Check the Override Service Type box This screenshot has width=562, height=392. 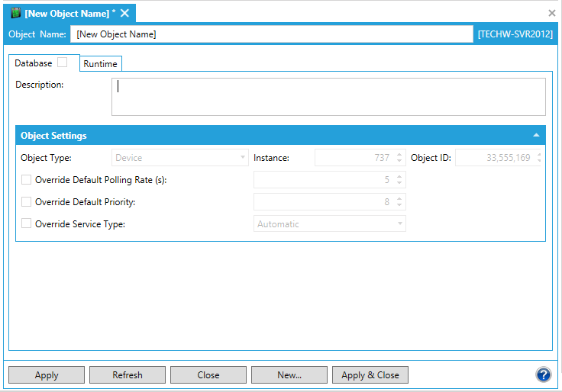[x=27, y=224]
